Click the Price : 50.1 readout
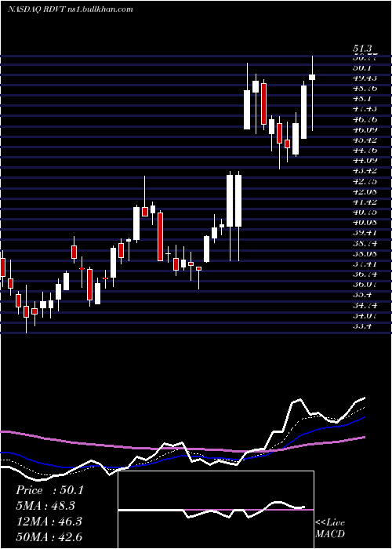The image size is (392, 549). click(49, 490)
